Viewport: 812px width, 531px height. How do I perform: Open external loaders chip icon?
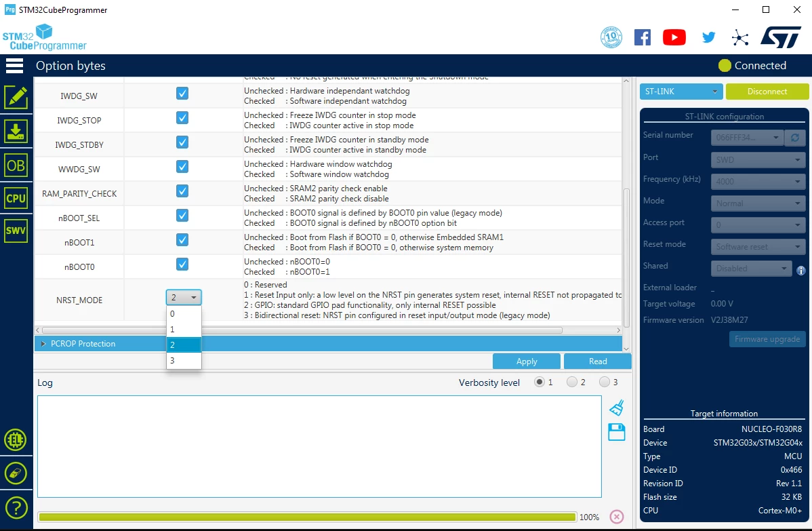[16, 440]
